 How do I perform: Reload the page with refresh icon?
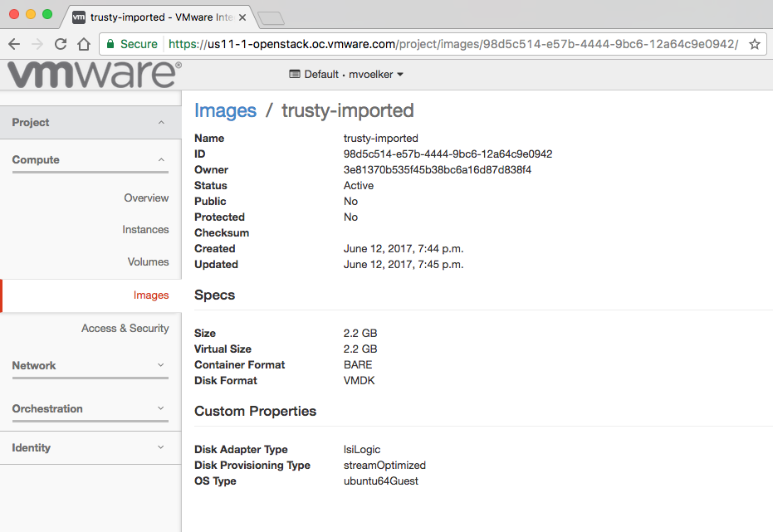tap(60, 44)
